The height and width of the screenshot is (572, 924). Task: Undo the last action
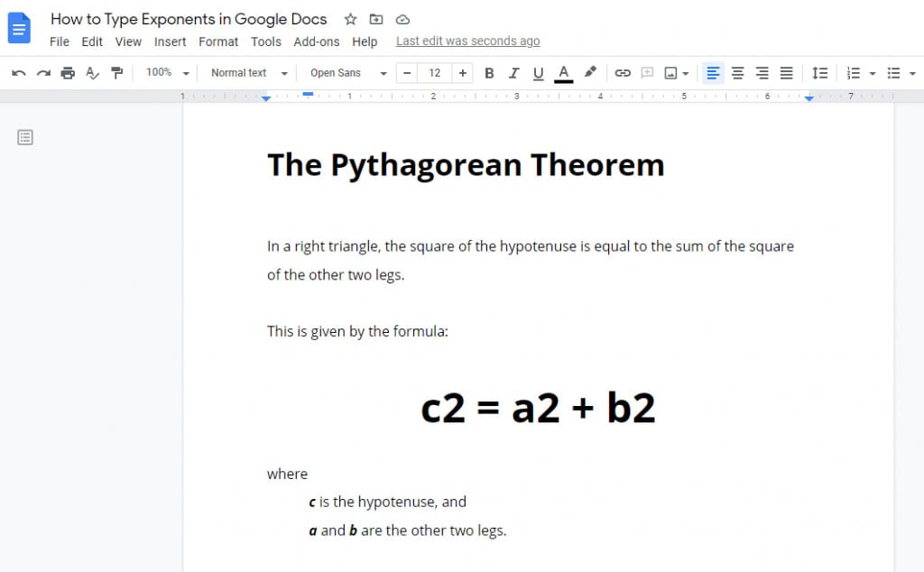click(x=18, y=73)
